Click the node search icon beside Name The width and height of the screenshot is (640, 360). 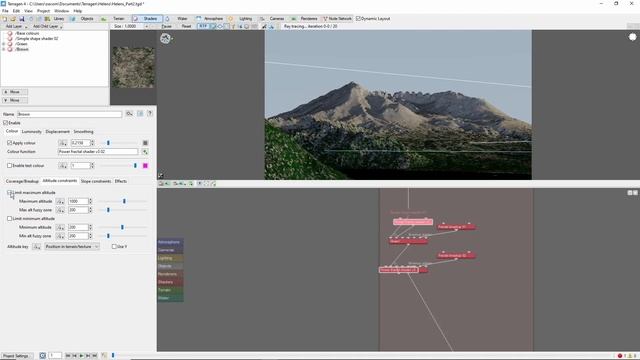[x=129, y=114]
